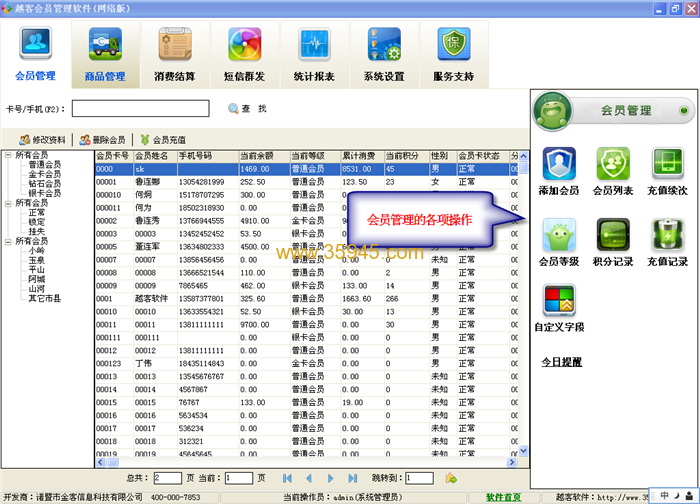Image resolution: width=700 pixels, height=504 pixels.
Task: Click the 会员列表 green shield icon
Action: tap(613, 163)
